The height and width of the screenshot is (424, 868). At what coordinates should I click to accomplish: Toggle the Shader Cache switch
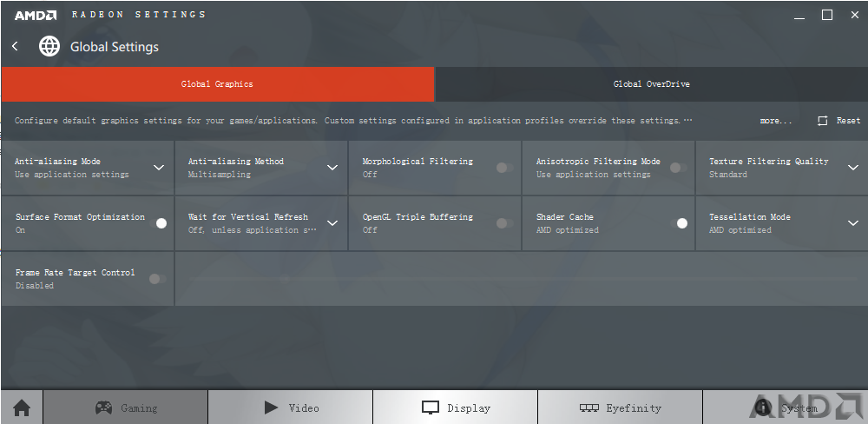(x=679, y=222)
